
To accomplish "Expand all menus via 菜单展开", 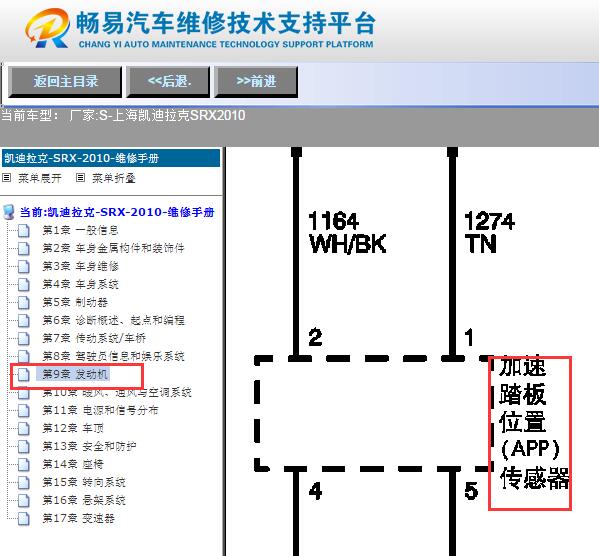I will (x=39, y=178).
